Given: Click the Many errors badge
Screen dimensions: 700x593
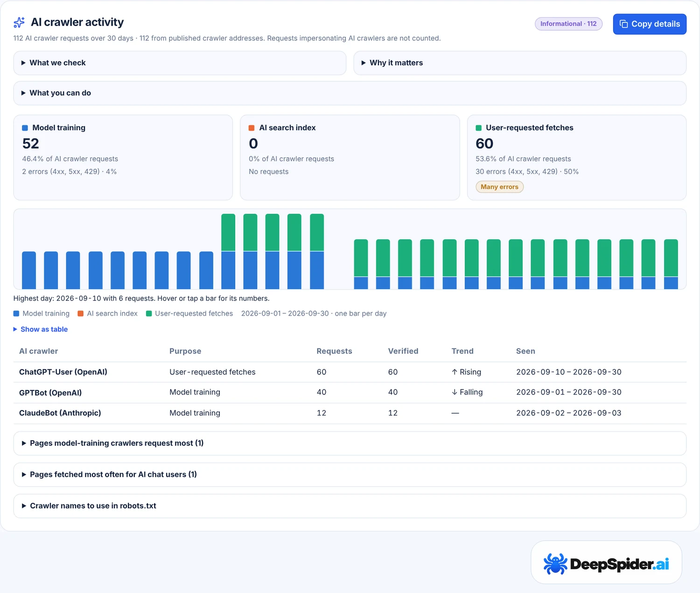Looking at the screenshot, I should 499,187.
